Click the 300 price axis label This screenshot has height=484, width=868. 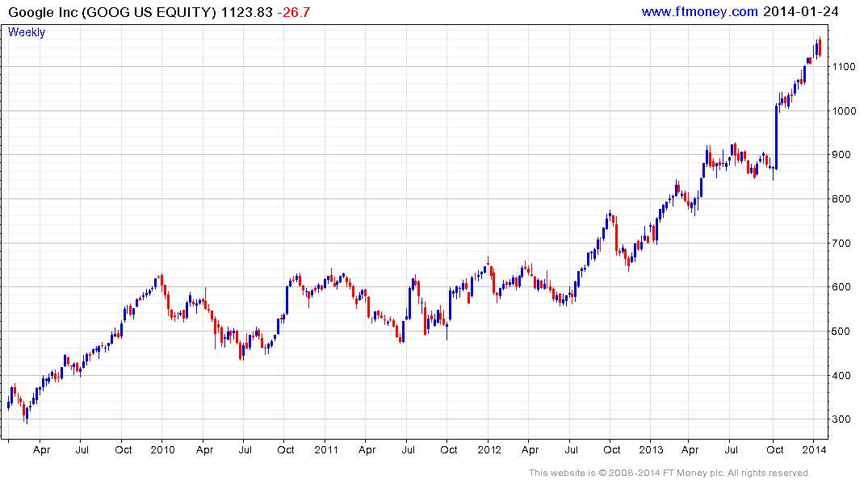841,419
